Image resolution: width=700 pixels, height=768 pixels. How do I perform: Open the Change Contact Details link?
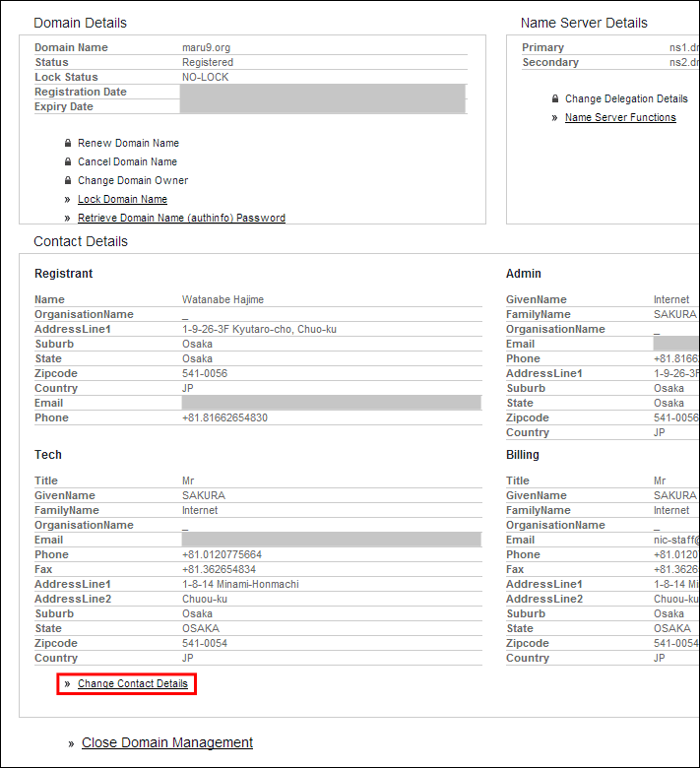pyautogui.click(x=133, y=684)
